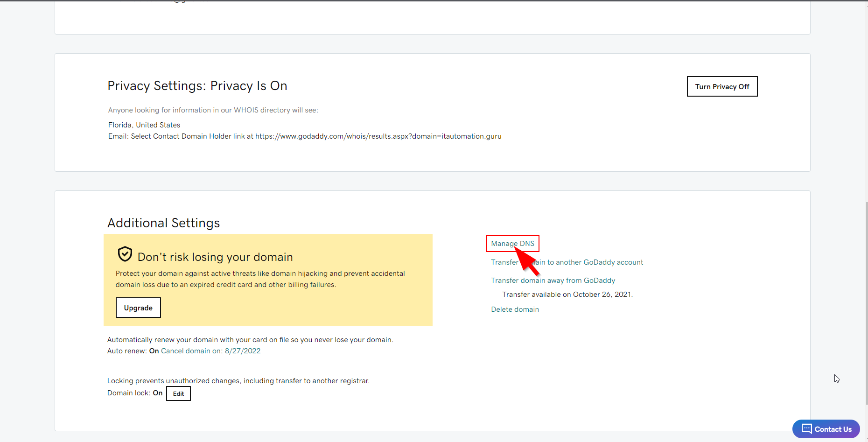
Task: Click the Turn Privacy Off button
Action: (x=722, y=86)
